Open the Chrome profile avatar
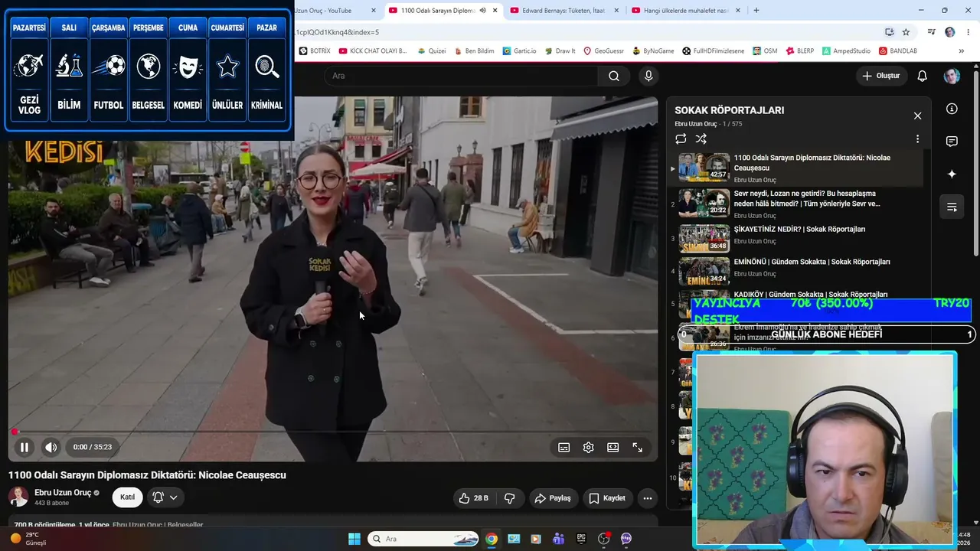 (x=950, y=32)
